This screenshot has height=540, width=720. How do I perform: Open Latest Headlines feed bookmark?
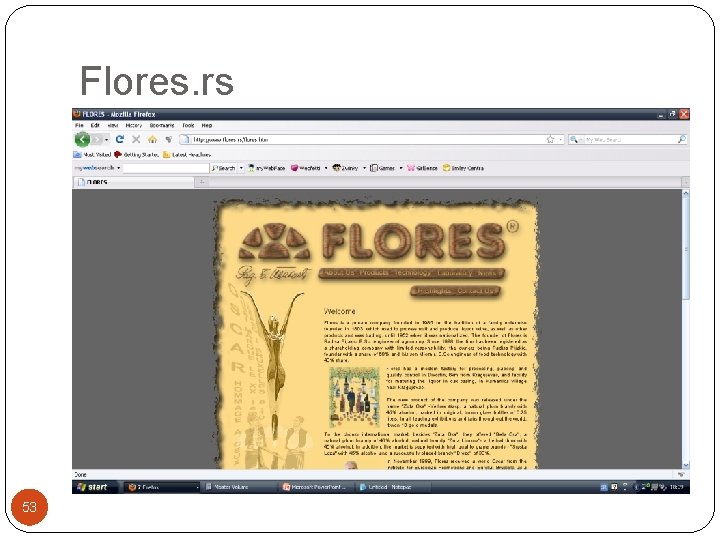click(187, 155)
